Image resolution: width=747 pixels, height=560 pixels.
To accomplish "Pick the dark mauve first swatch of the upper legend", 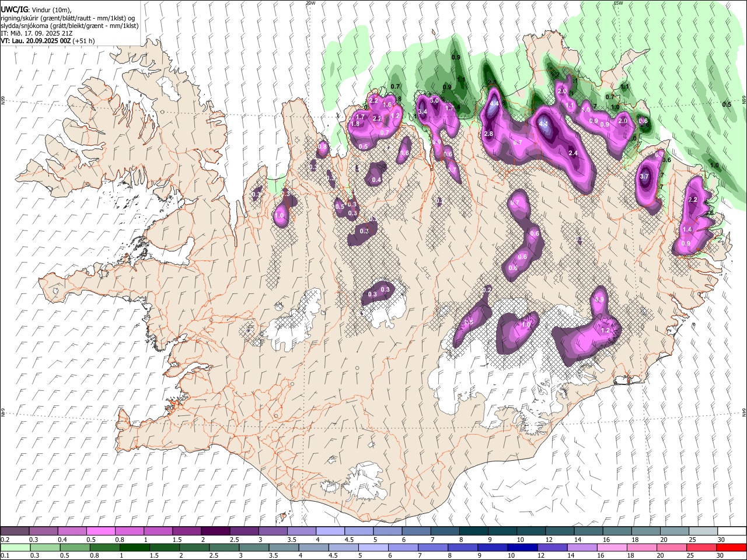I will (15, 531).
